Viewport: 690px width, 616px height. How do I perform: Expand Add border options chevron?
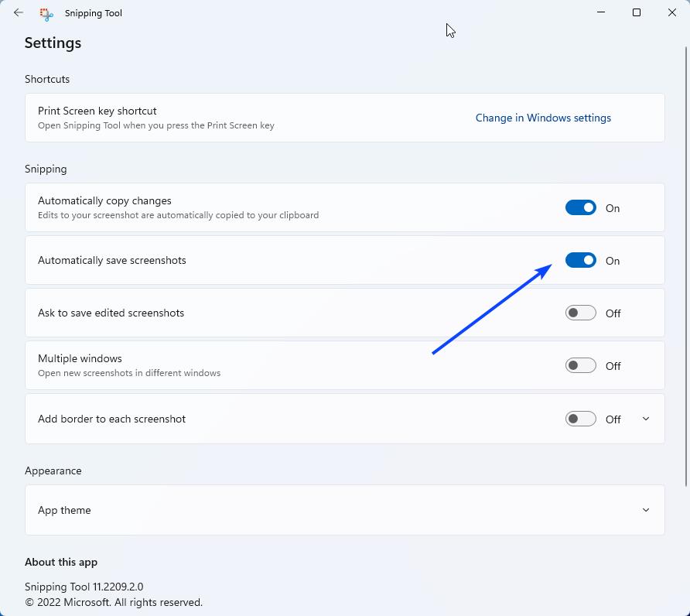coord(646,419)
